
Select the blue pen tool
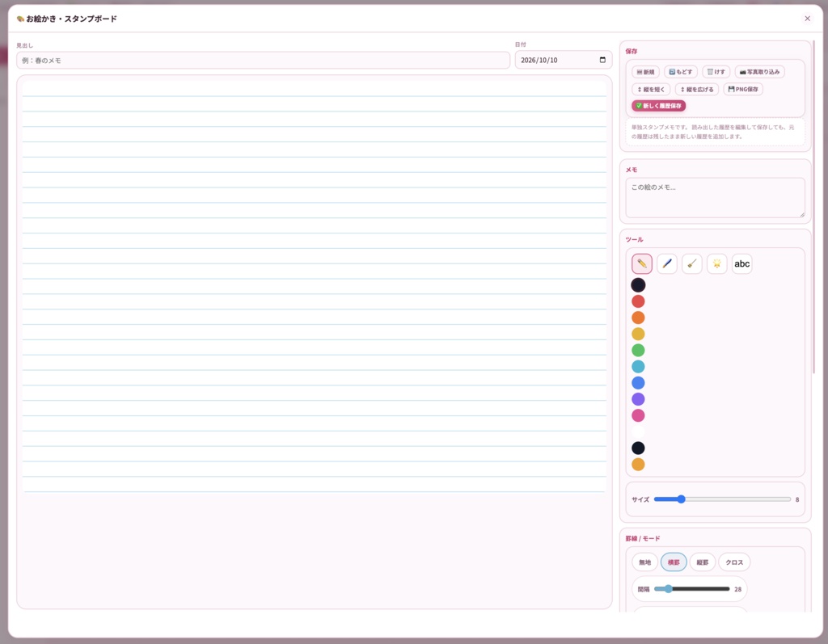667,263
